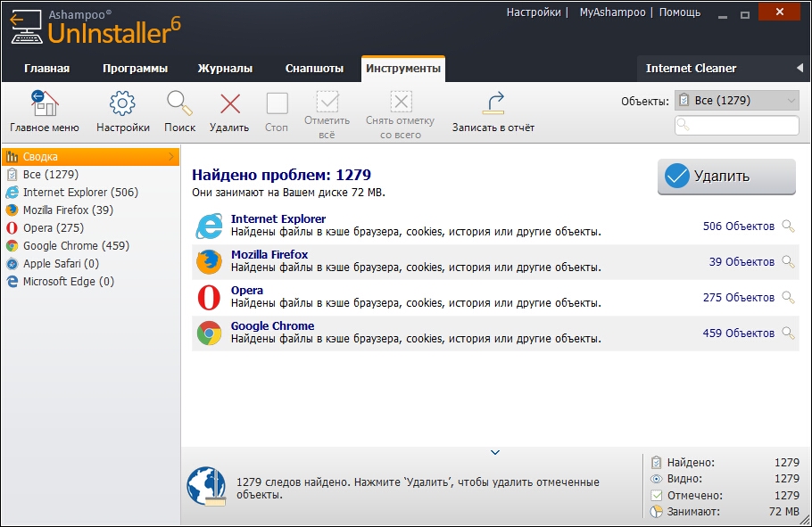812x527 pixels.
Task: Expand the bottom panel chevron arrow
Action: [x=496, y=453]
